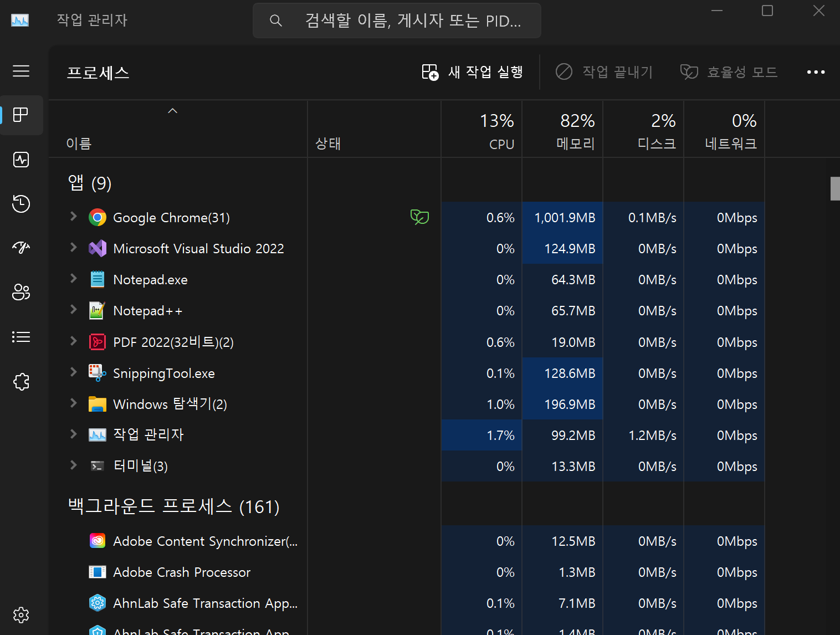840x635 pixels.
Task: Click the 1.2MB/s disk value
Action: 652,436
